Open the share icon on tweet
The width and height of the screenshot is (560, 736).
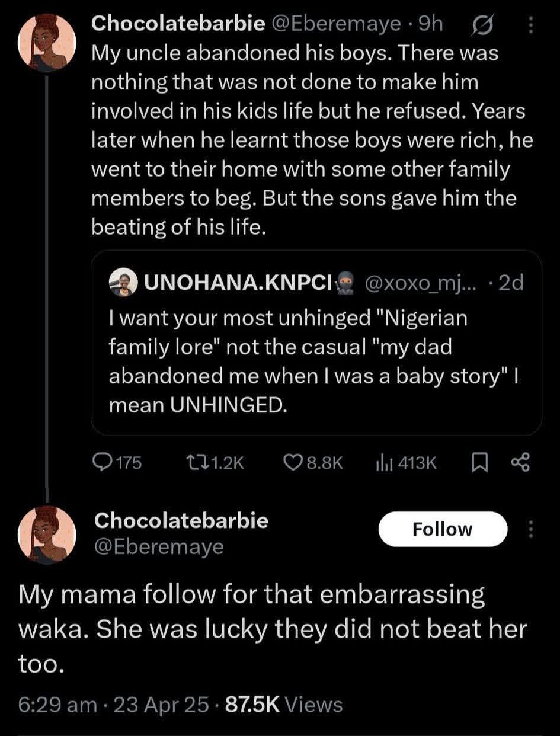(x=520, y=463)
